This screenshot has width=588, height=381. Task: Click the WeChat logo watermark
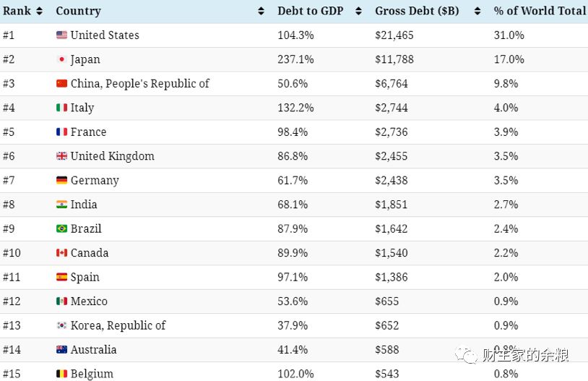coord(466,355)
